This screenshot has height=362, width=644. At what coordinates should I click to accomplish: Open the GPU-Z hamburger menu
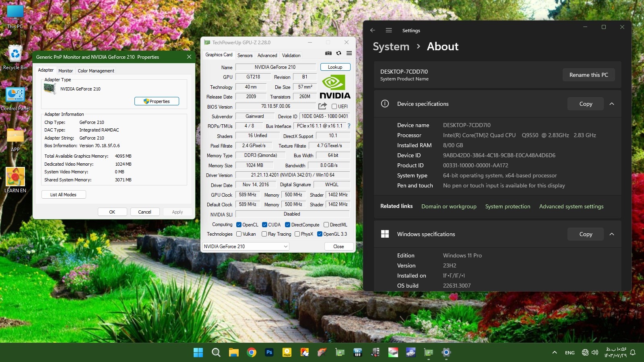click(349, 53)
